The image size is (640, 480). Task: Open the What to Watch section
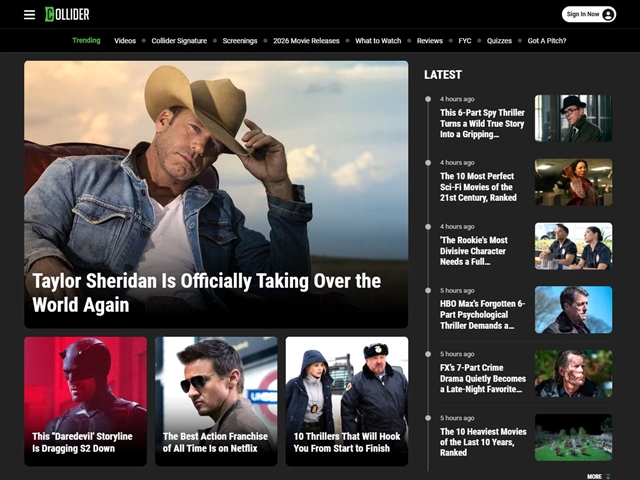(378, 41)
